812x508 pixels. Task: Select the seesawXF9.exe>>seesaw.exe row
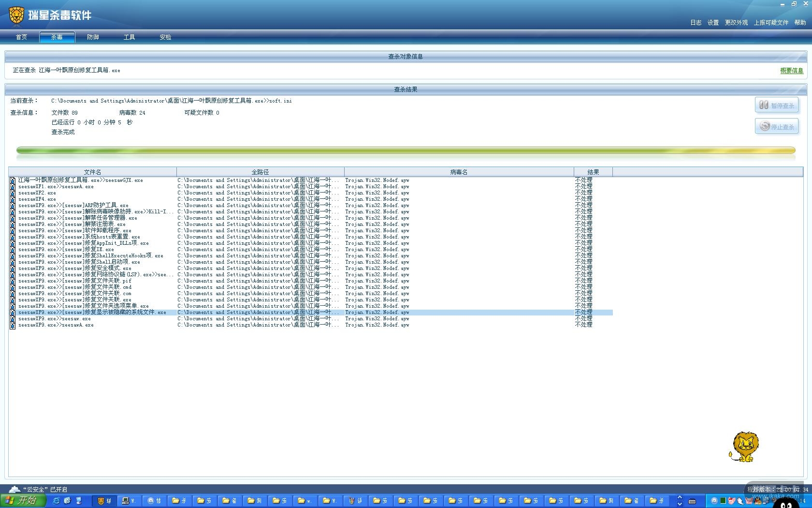[x=311, y=318]
